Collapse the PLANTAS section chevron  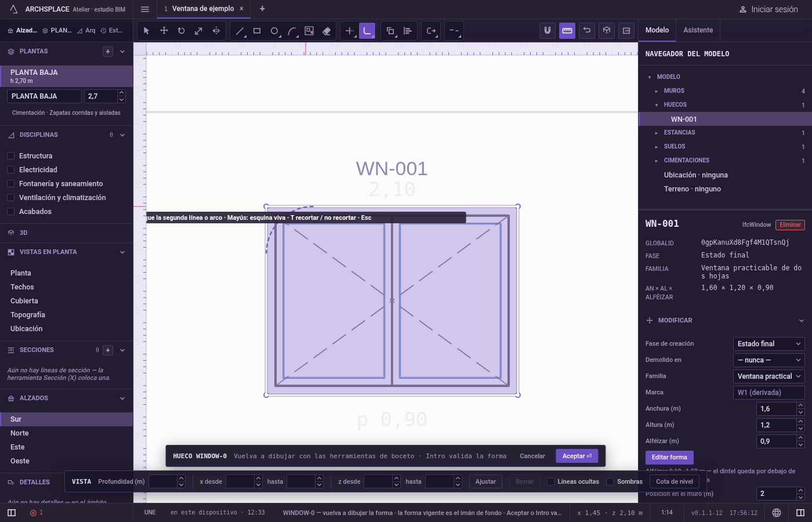click(x=122, y=52)
